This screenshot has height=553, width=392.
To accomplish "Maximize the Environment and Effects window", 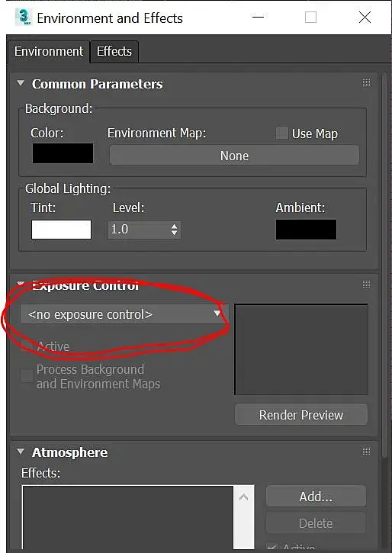I will pyautogui.click(x=310, y=17).
